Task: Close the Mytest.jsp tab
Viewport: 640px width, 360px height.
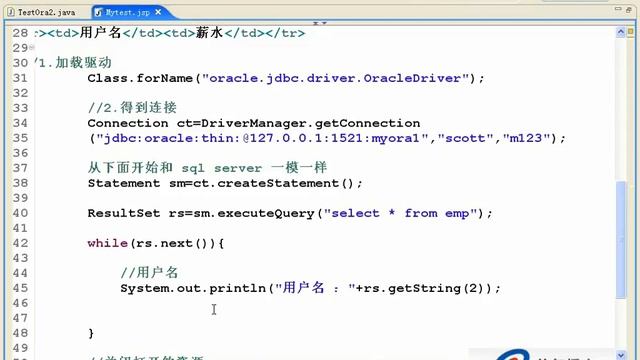Action: [158, 12]
